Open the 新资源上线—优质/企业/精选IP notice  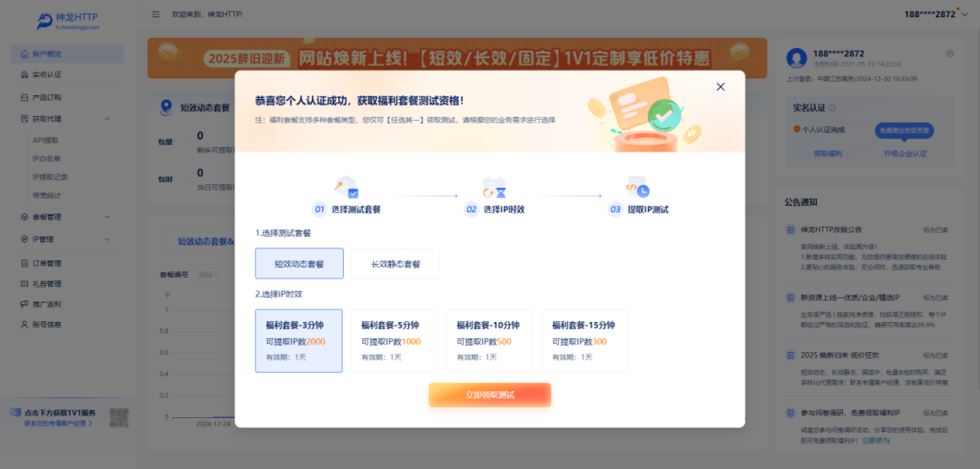click(x=849, y=298)
